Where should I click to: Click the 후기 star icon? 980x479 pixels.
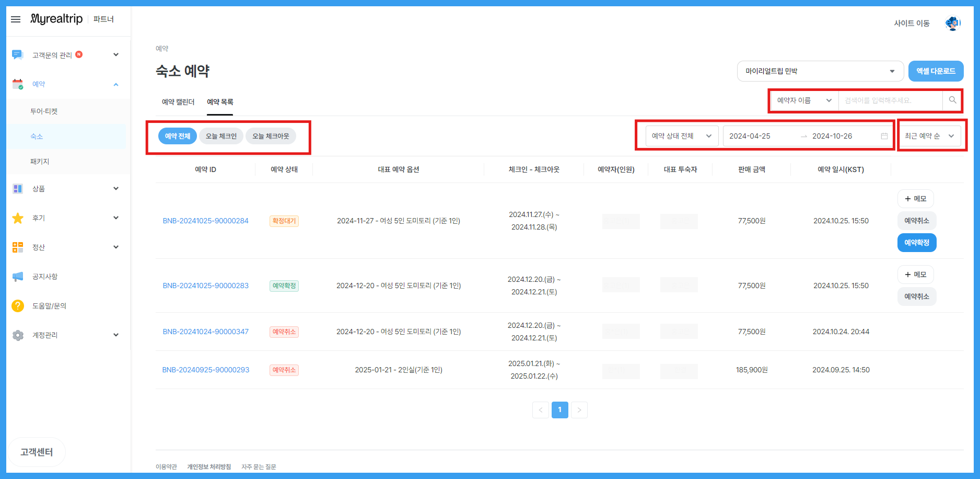tap(18, 218)
